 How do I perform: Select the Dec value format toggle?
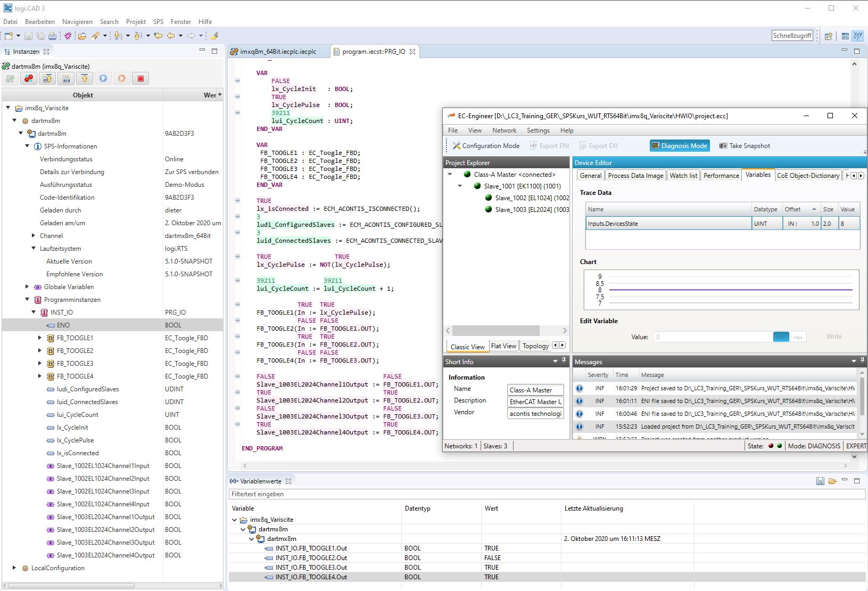point(781,337)
